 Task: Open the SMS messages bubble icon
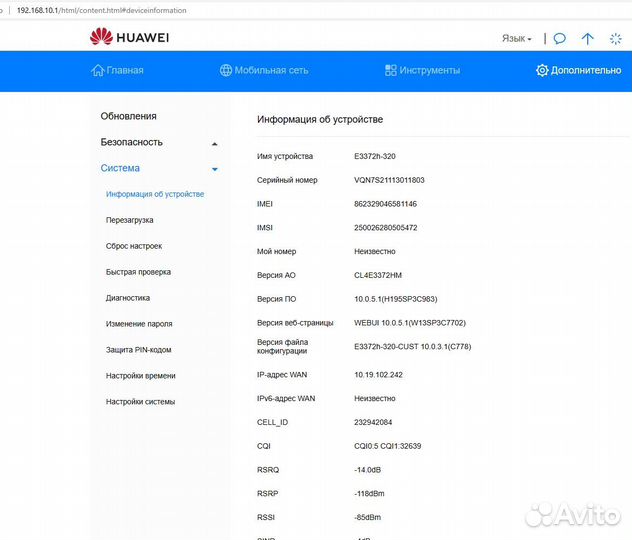click(559, 39)
